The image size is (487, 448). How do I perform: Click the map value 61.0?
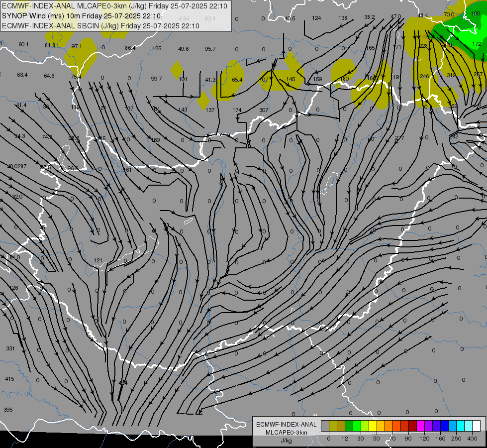(x=14, y=258)
